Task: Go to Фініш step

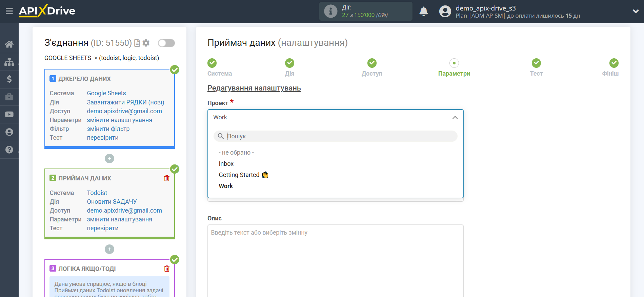Action: pos(614,63)
